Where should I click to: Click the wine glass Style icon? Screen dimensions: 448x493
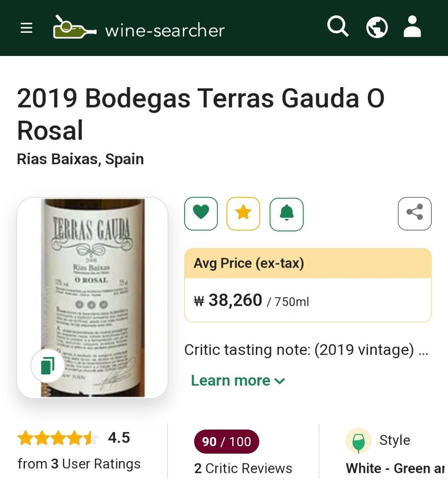358,441
